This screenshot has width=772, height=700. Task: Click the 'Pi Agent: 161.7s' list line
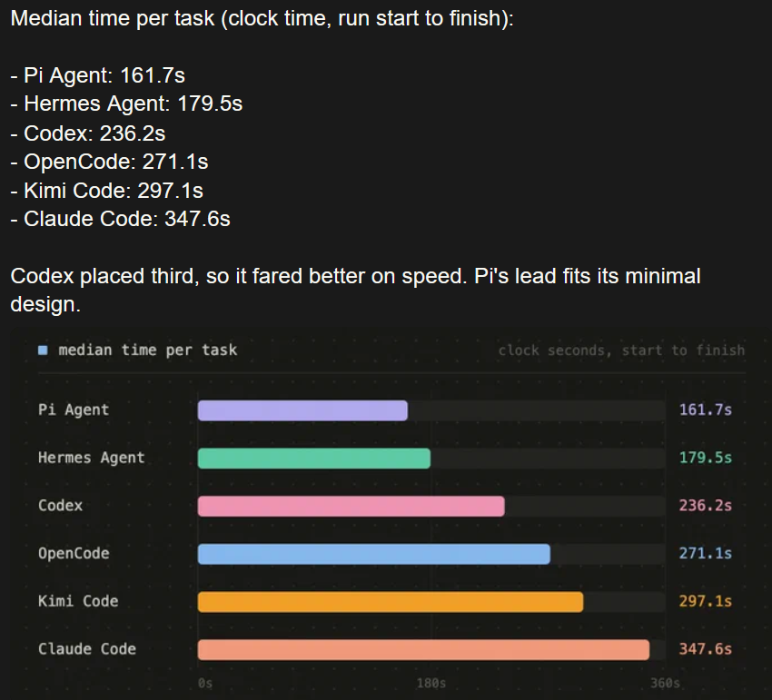[x=97, y=75]
